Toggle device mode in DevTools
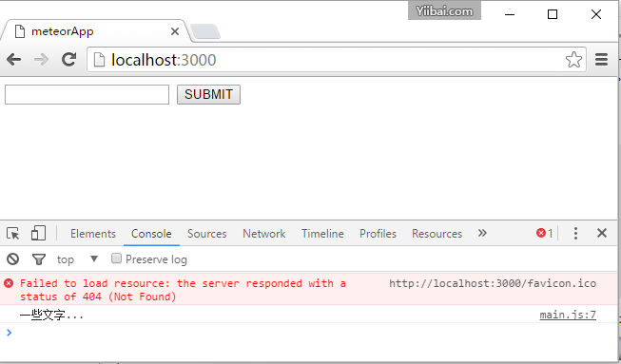This screenshot has width=621, height=364. click(38, 233)
